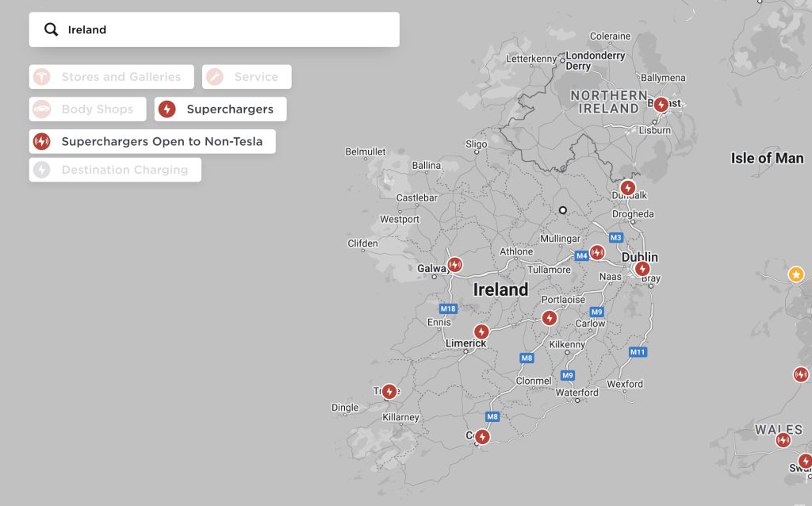
Task: Click the Killarney map label
Action: [x=400, y=417]
